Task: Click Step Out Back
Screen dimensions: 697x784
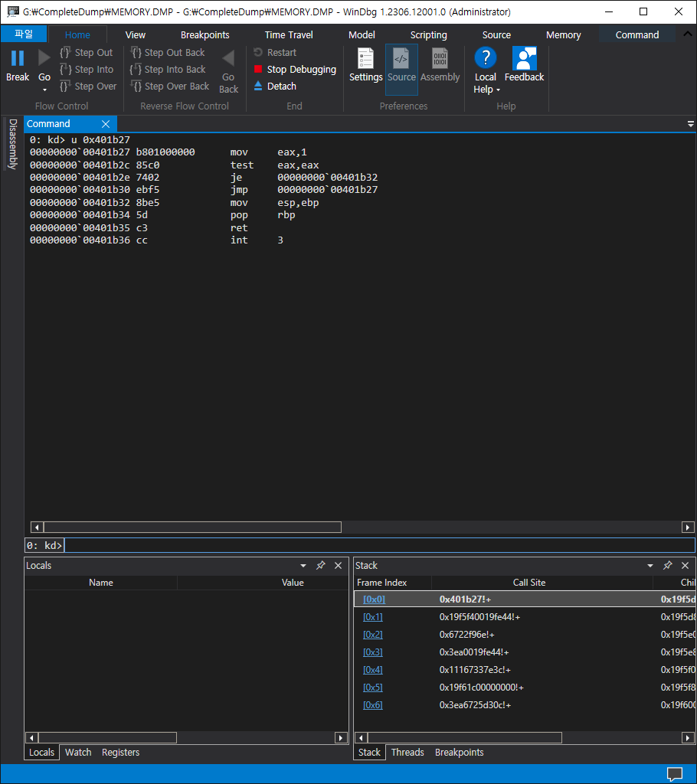Action: [x=168, y=53]
